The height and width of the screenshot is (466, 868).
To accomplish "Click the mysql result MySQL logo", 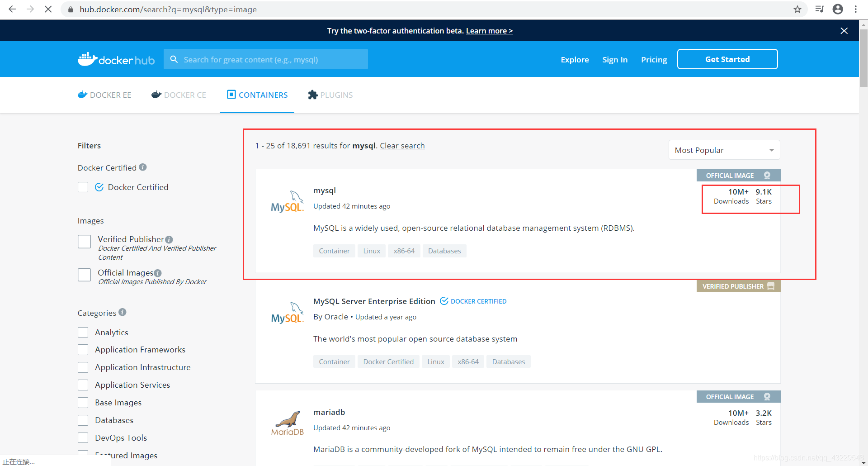I will (x=287, y=202).
